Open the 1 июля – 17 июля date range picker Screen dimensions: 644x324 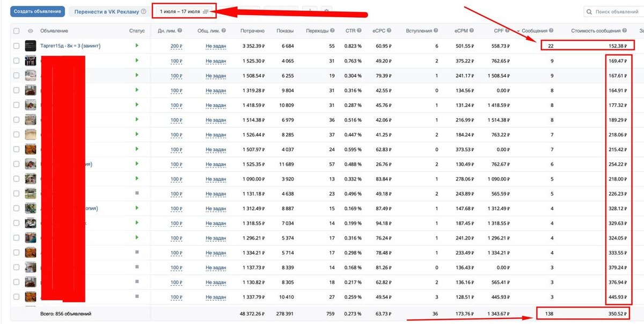[x=184, y=11]
